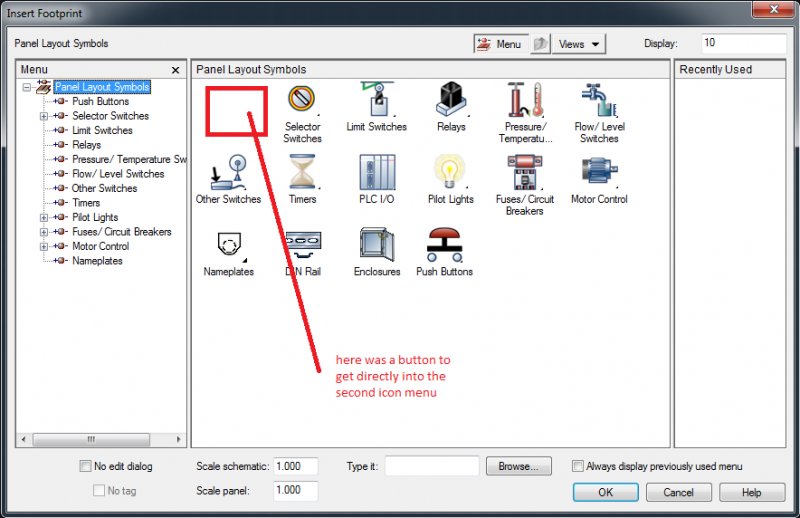The image size is (800, 518).
Task: Enable the No edit dialog checkbox
Action: pyautogui.click(x=85, y=466)
